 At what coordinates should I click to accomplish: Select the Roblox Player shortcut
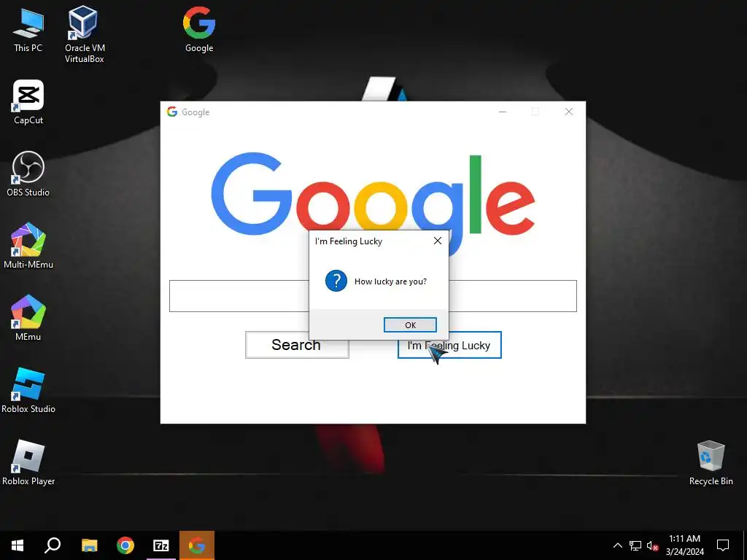[x=28, y=462]
